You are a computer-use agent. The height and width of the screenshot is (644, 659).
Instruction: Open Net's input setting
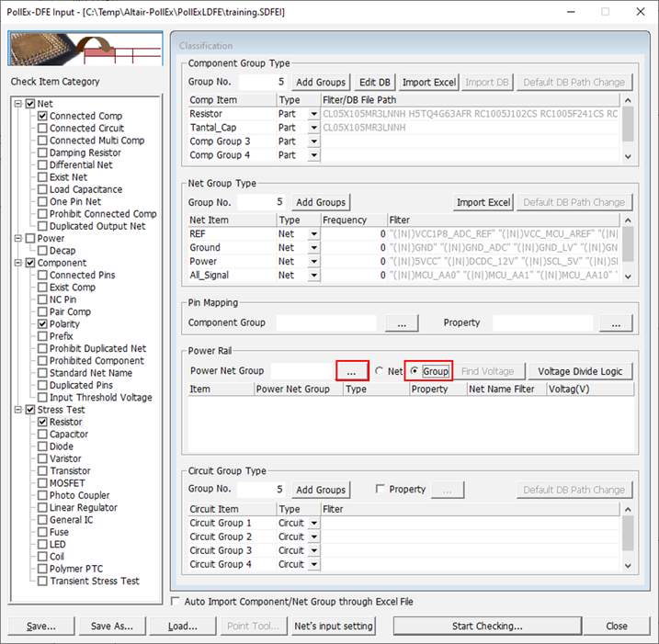(333, 627)
